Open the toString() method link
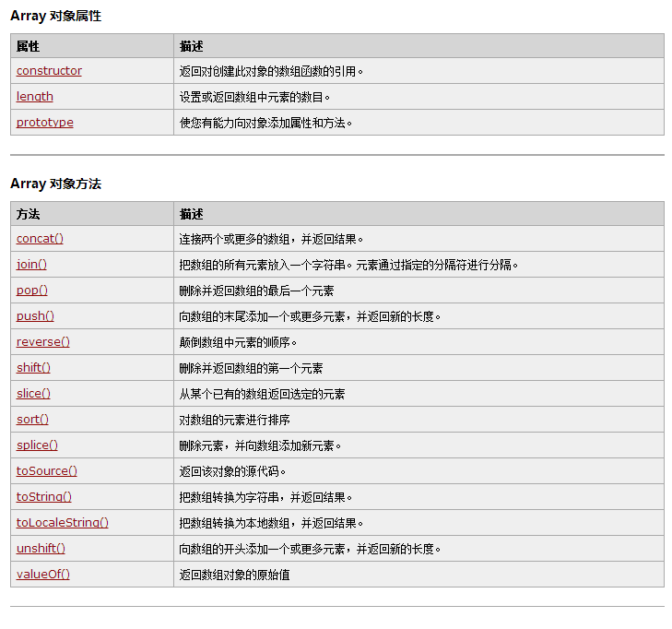 click(x=44, y=497)
